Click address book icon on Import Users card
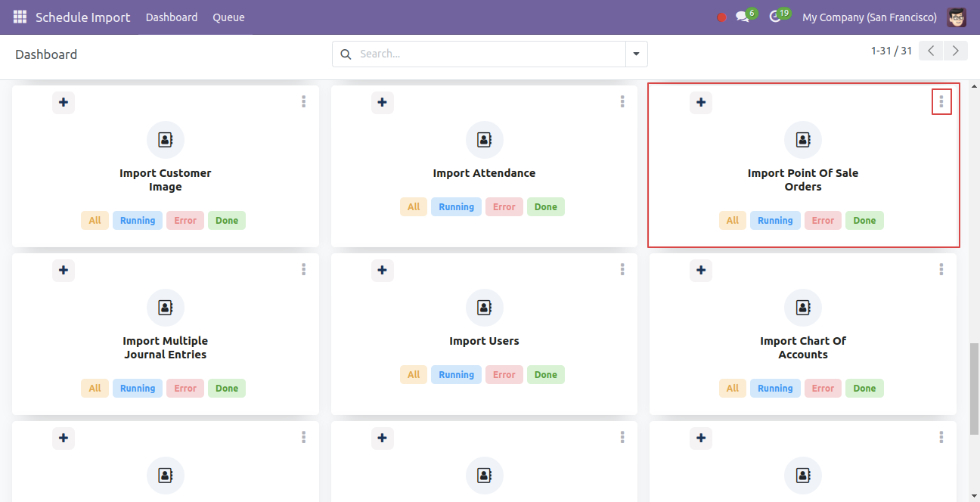This screenshot has height=502, width=980. 485,308
